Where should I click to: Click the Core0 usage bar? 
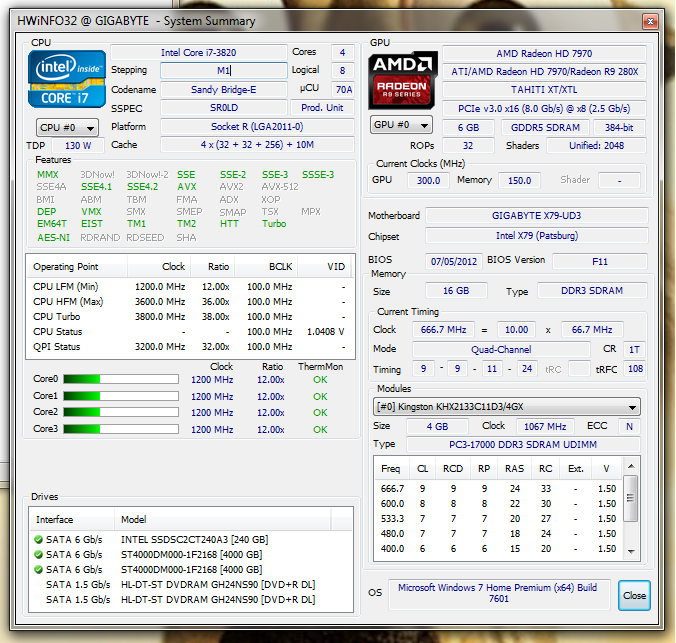(121, 379)
